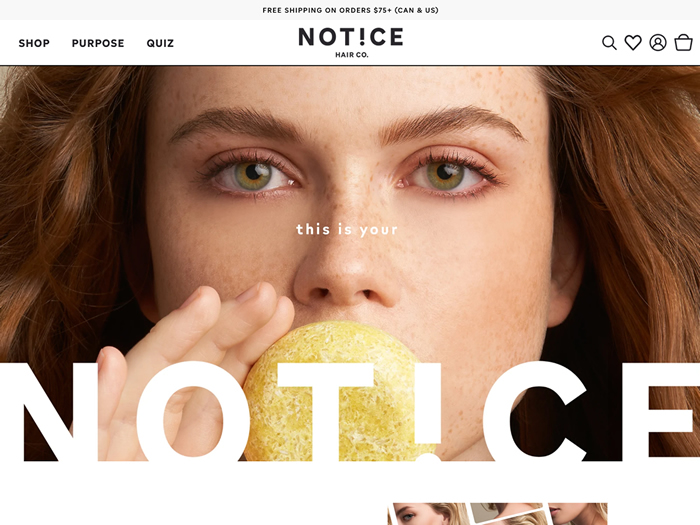Click HAIR CO. text beneath logo
The height and width of the screenshot is (525, 700).
click(352, 55)
